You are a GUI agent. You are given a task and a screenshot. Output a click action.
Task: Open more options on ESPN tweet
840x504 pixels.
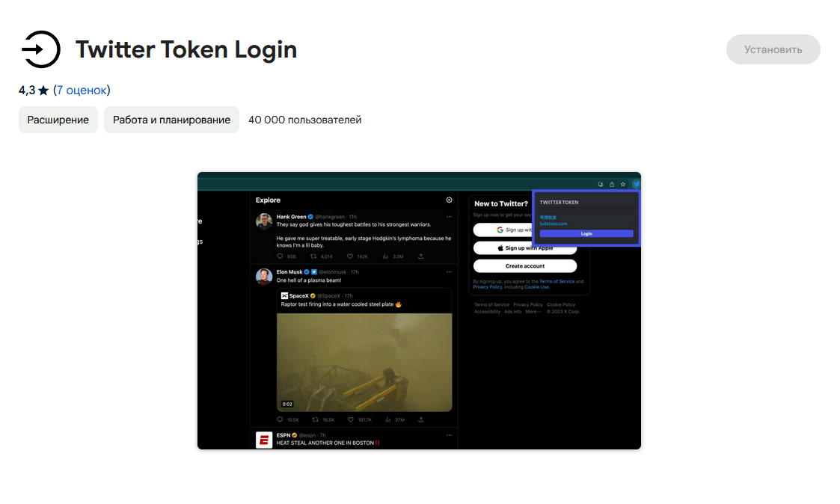pyautogui.click(x=449, y=435)
